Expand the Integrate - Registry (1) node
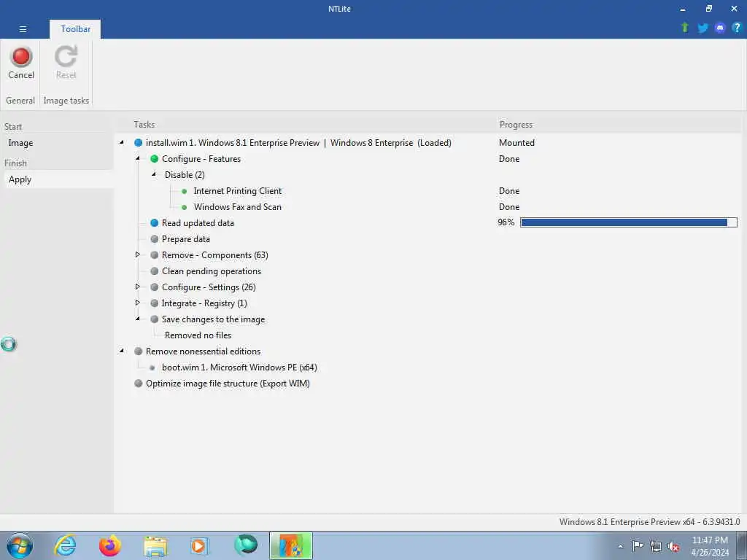 click(138, 303)
